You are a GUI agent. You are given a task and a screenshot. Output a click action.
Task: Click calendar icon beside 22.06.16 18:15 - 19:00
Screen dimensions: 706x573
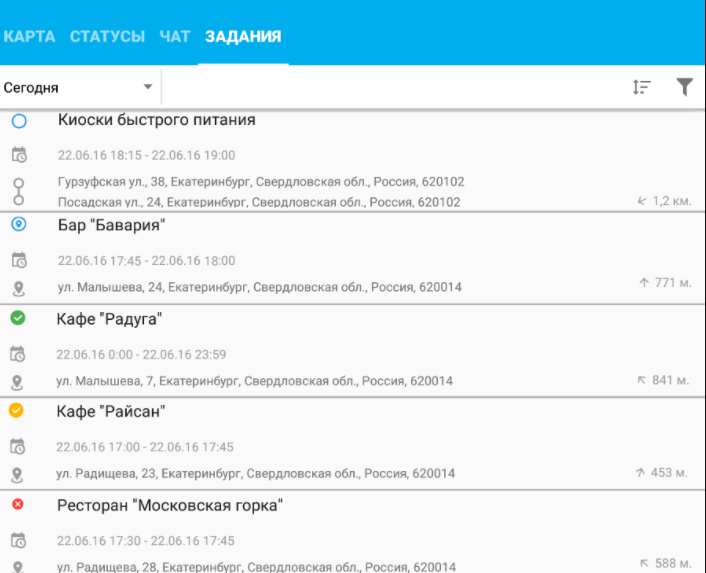pos(19,155)
